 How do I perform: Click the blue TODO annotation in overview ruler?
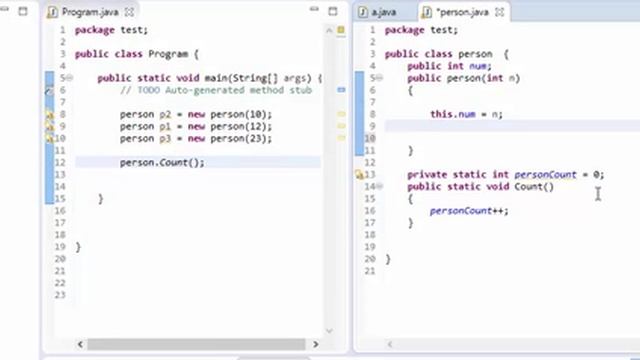click(x=341, y=89)
